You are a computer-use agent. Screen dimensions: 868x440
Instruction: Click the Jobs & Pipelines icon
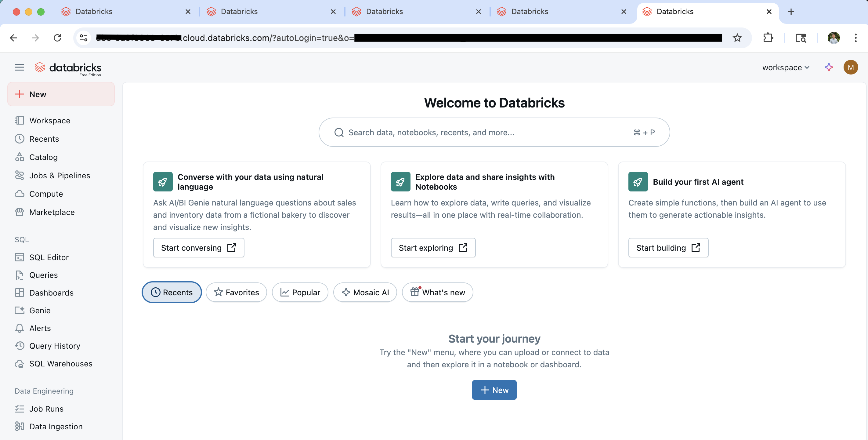(20, 175)
